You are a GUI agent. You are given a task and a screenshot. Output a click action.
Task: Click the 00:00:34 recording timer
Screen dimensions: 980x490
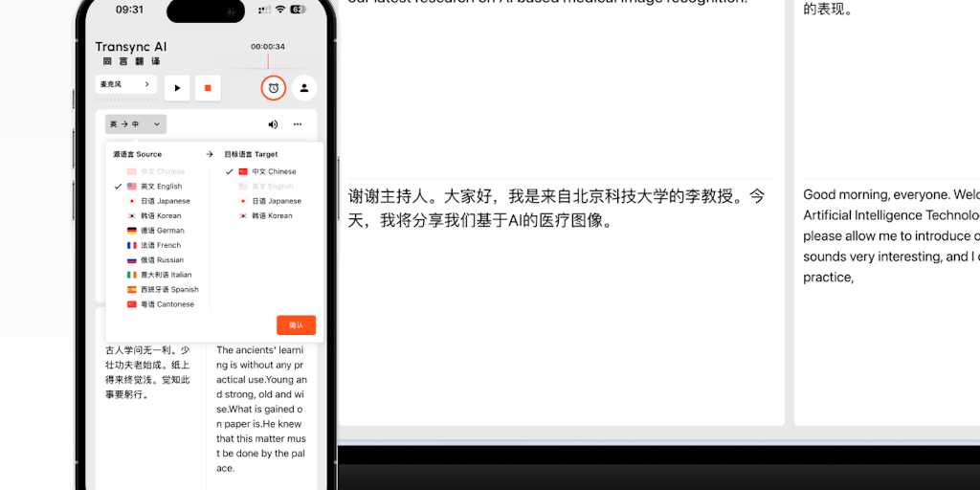(x=268, y=47)
